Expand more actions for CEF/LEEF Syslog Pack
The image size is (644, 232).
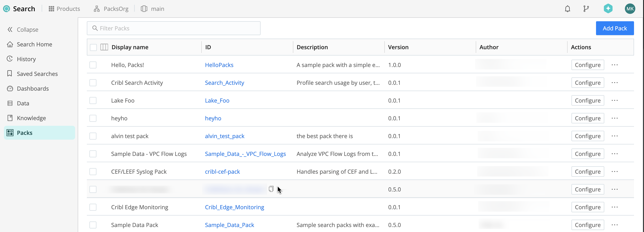tap(614, 172)
